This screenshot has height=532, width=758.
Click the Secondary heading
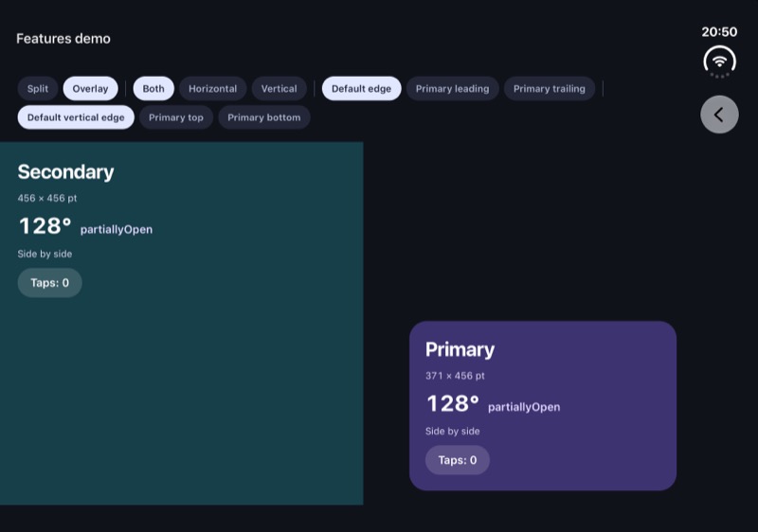[65, 172]
